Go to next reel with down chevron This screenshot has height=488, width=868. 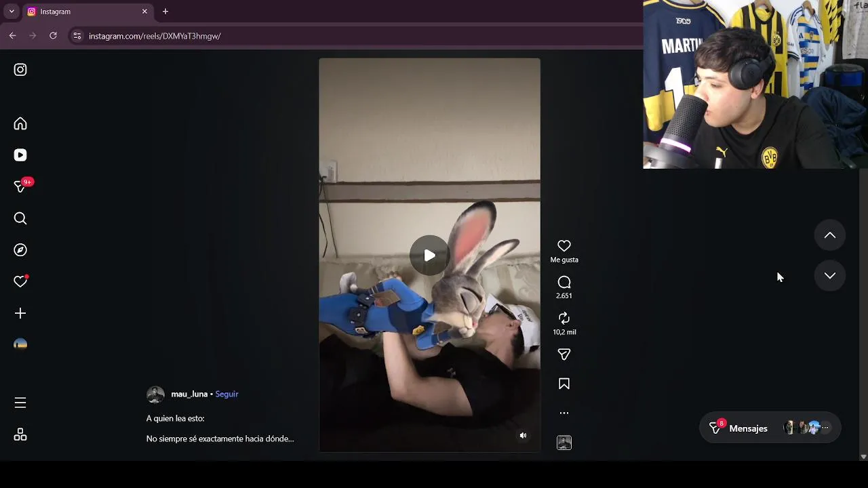[x=830, y=276]
